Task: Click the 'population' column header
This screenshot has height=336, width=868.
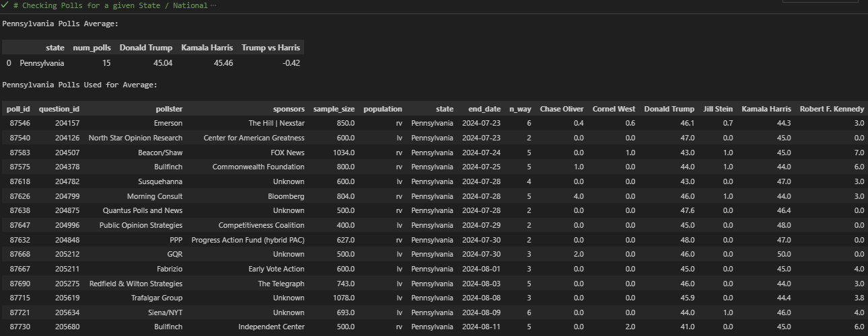Action: [383, 109]
